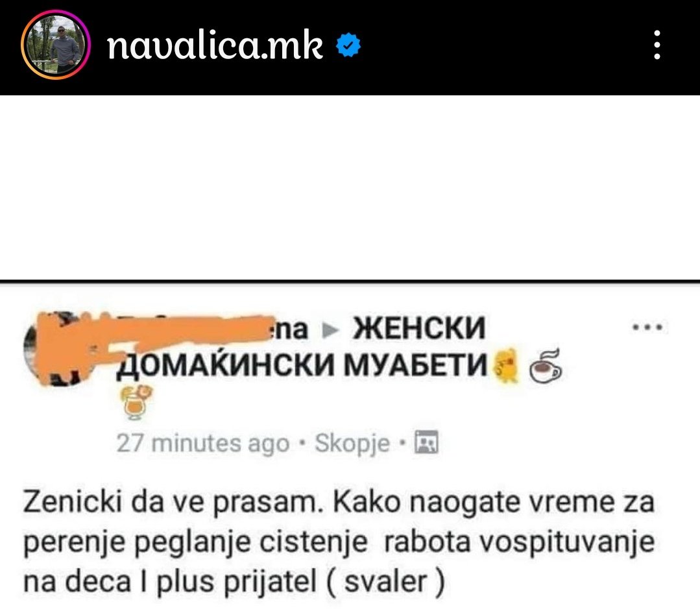Open the ЖЕНСКИ group name link
700x609 pixels.
418,328
